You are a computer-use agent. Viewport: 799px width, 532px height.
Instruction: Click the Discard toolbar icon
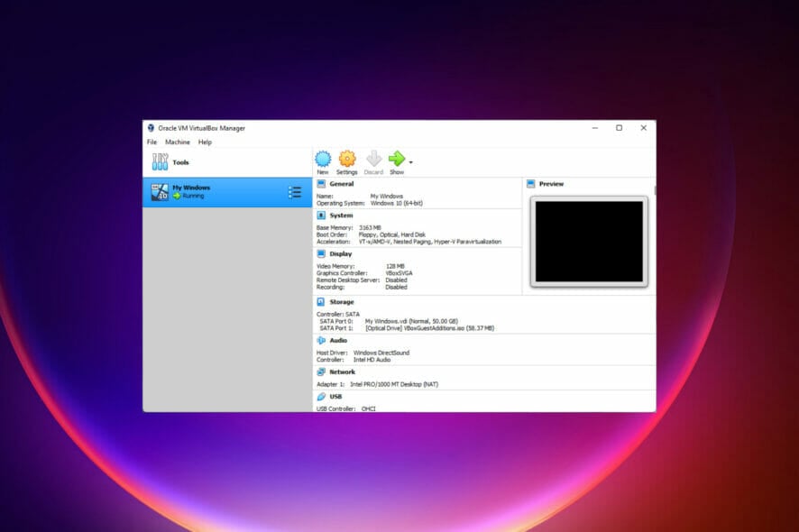(x=372, y=161)
